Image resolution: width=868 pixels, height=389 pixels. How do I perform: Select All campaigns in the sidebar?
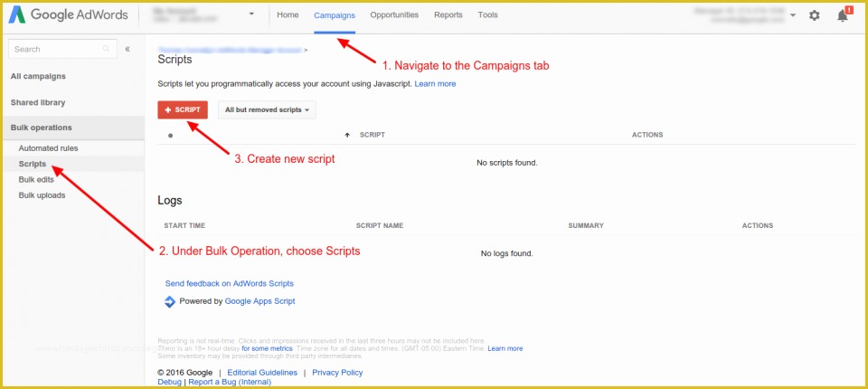coord(38,76)
